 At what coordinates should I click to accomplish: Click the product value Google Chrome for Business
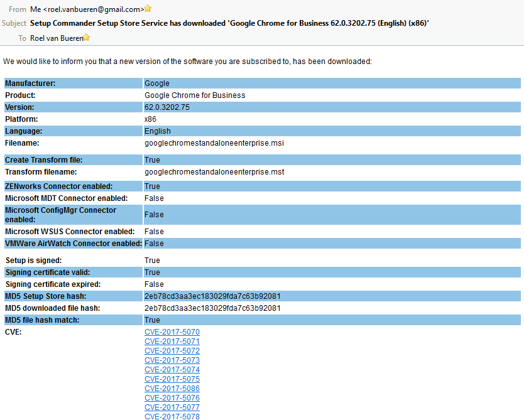click(x=195, y=95)
